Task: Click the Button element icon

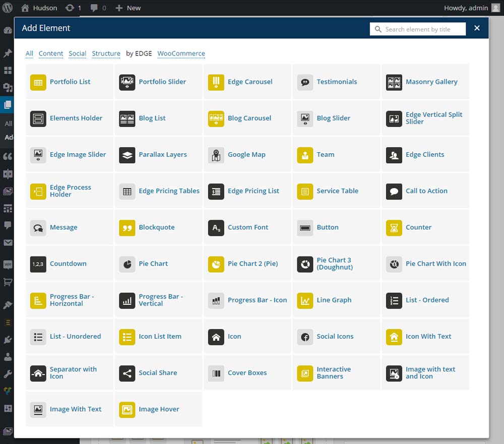Action: coord(305,228)
